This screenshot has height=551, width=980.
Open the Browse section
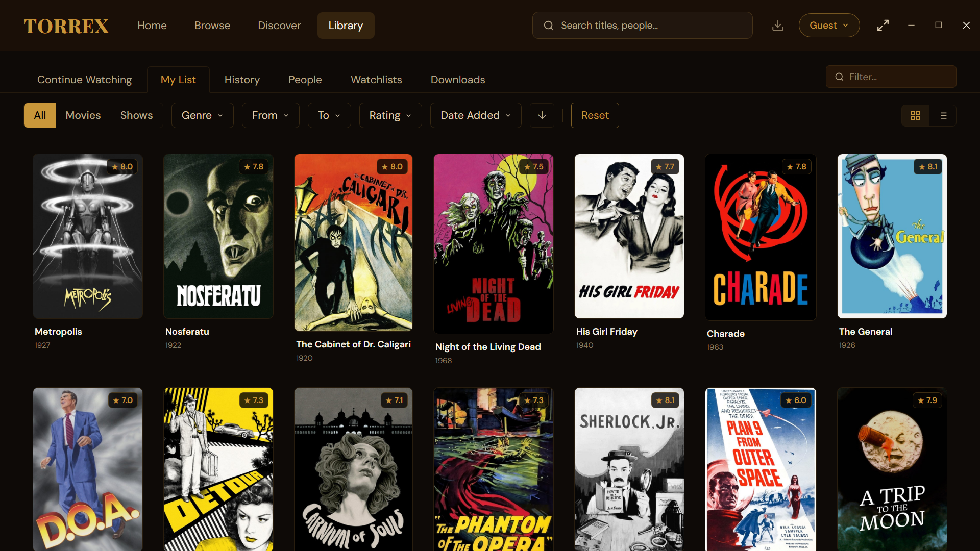tap(212, 26)
